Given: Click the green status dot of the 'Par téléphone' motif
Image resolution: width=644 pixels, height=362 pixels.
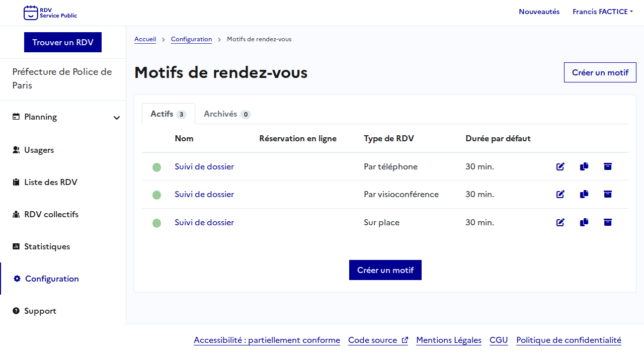Looking at the screenshot, I should tap(156, 167).
